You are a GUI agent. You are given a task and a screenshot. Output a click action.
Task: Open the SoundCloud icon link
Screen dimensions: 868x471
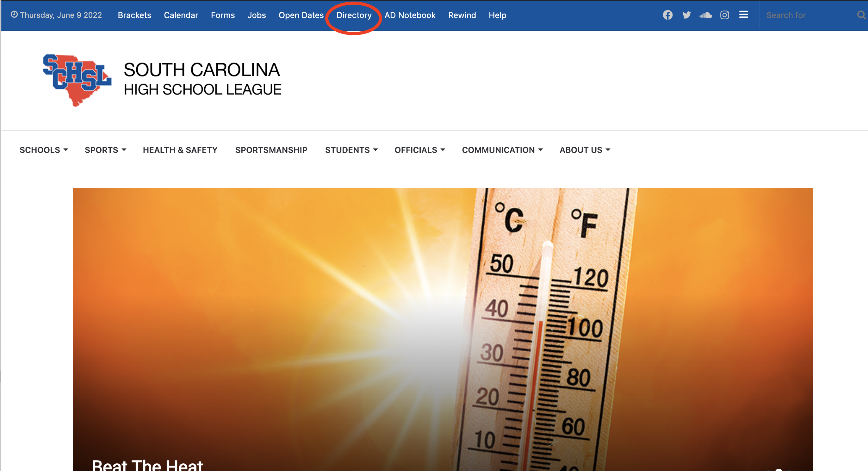(x=706, y=15)
